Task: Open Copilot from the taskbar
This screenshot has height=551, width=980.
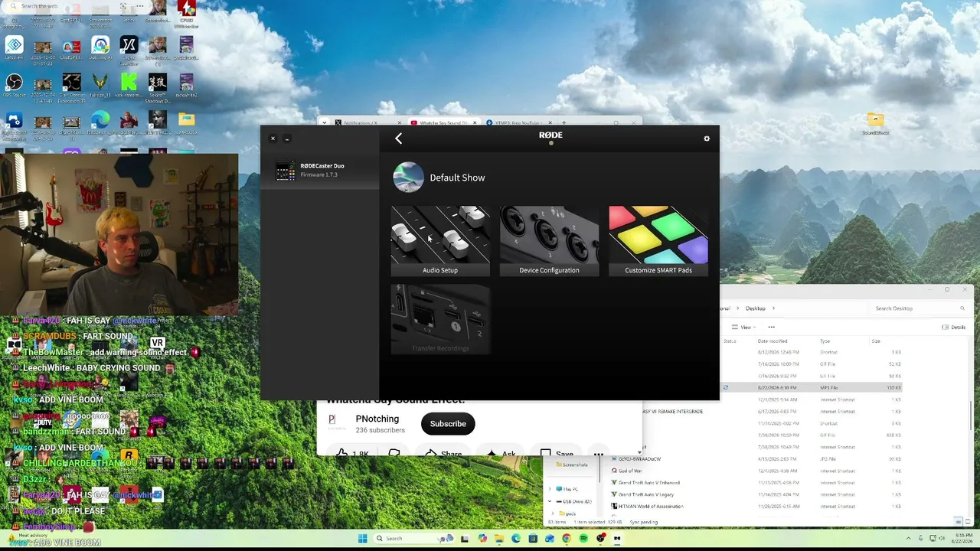Action: click(x=482, y=538)
